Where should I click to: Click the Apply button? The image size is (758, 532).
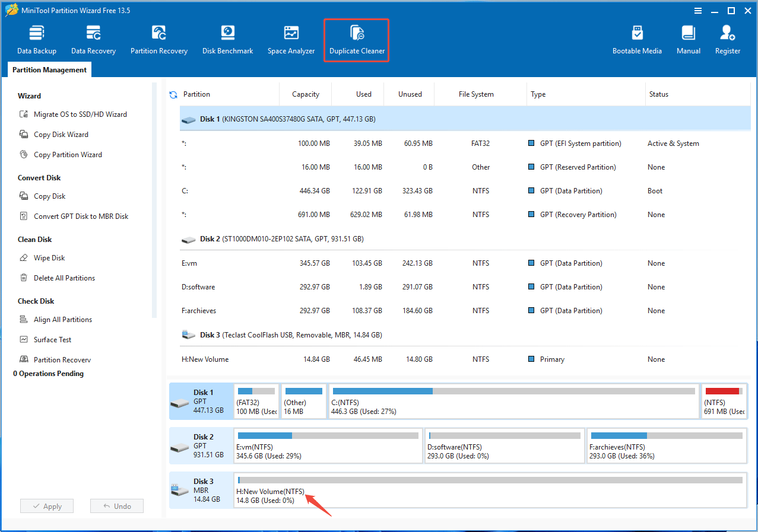point(46,505)
